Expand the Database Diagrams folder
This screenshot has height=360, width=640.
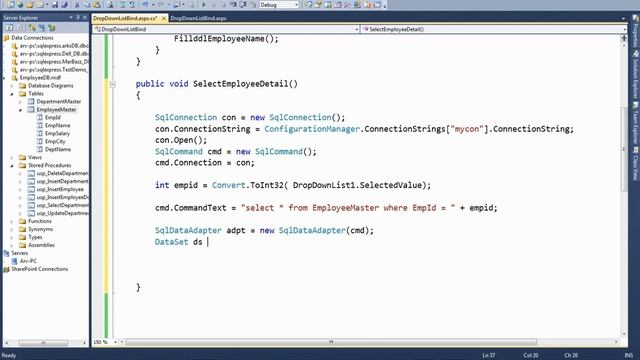(x=12, y=86)
